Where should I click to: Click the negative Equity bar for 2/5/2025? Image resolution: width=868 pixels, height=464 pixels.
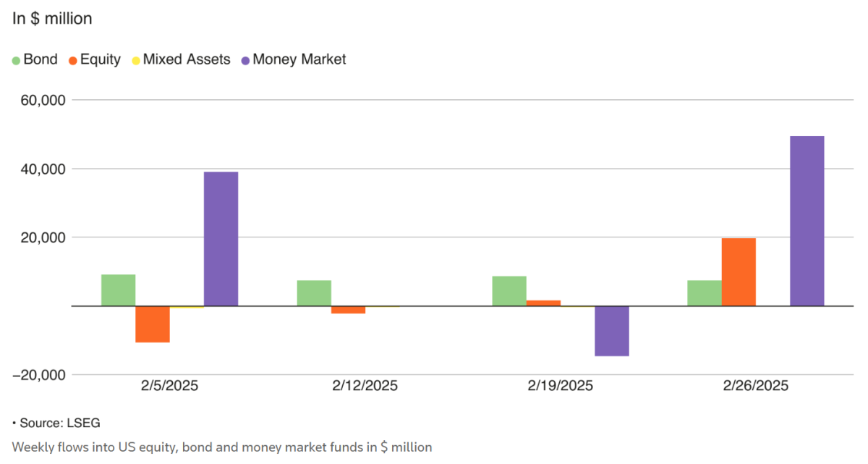point(153,324)
